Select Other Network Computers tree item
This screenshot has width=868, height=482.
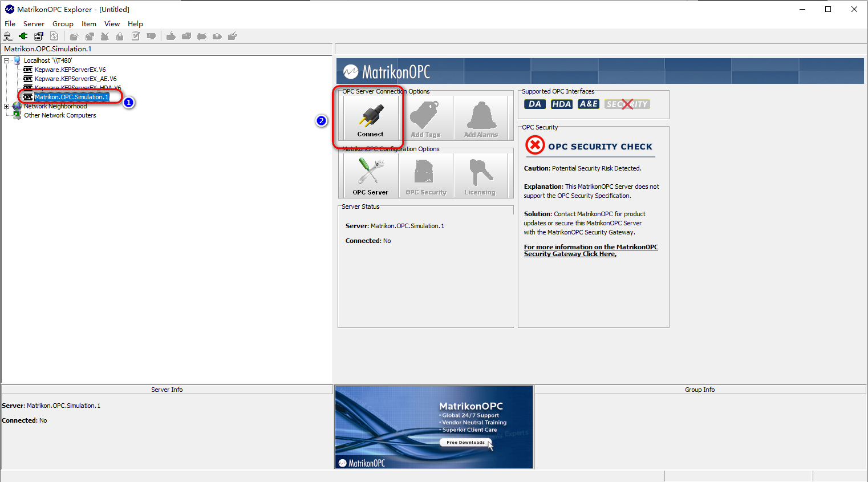[x=60, y=115]
